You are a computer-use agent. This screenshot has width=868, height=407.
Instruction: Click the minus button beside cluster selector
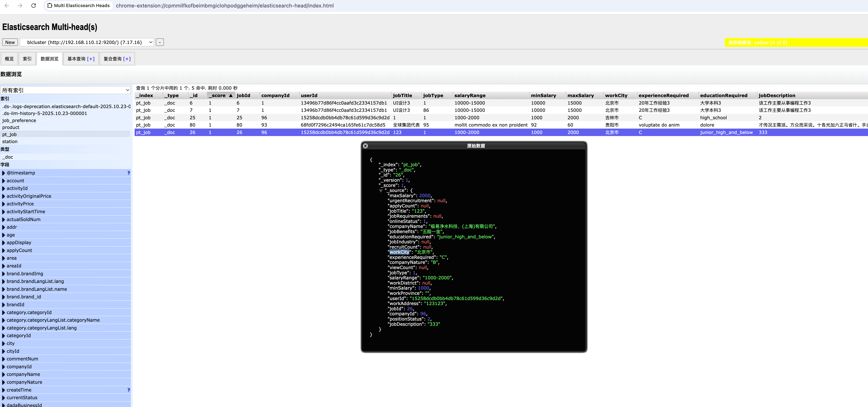click(x=160, y=42)
